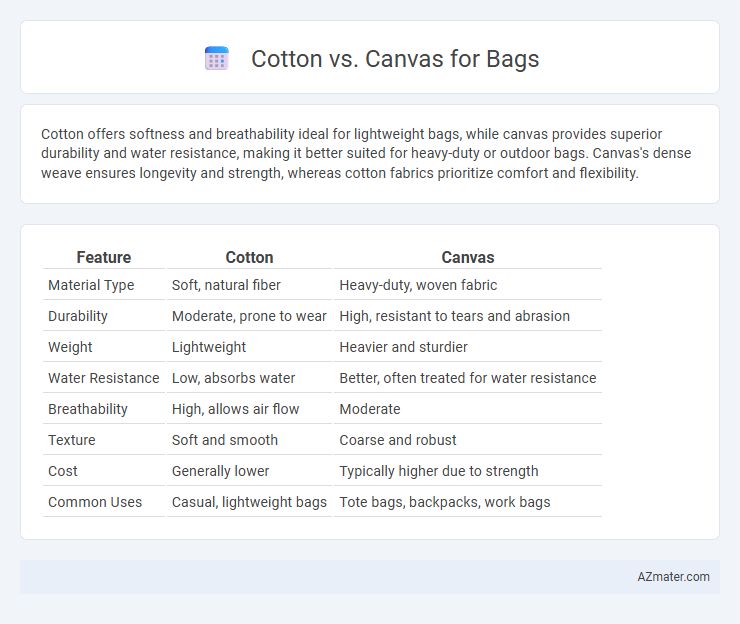Click the 'Moderate, prone to wear' cell

click(x=249, y=316)
